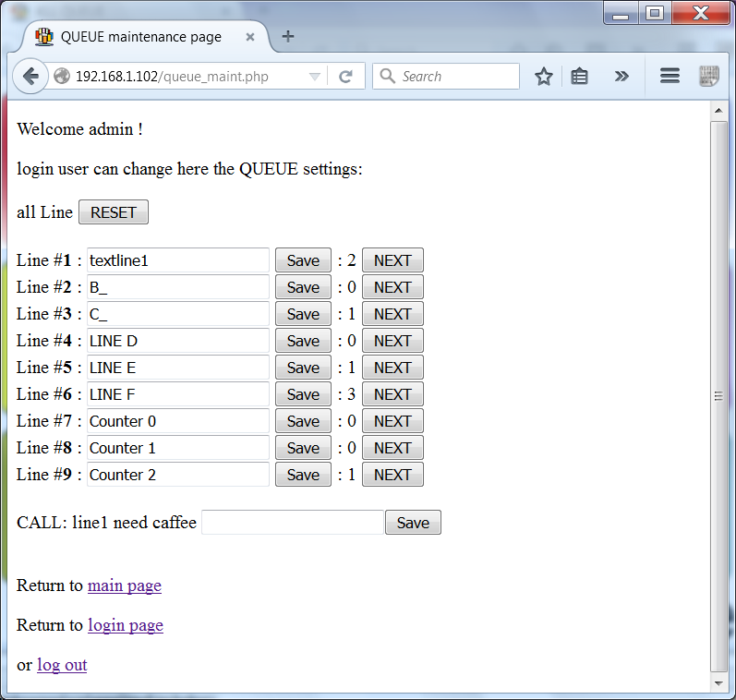Select the QUEUE maintenance page tab

point(140,38)
